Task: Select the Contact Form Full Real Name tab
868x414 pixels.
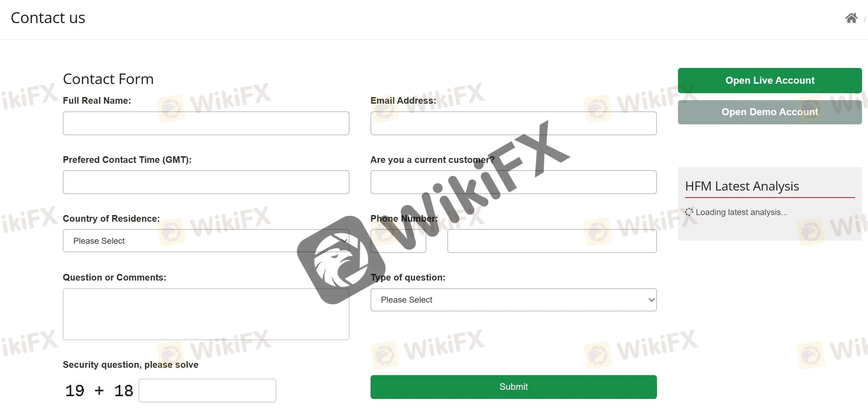Action: tap(206, 123)
